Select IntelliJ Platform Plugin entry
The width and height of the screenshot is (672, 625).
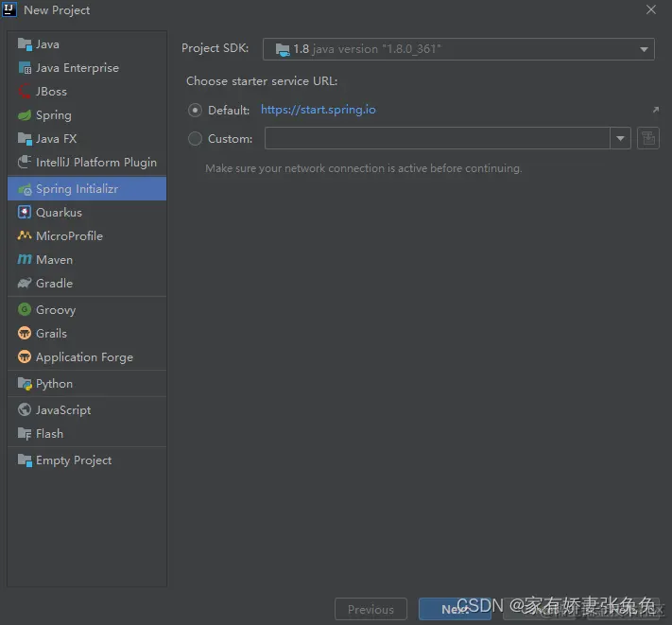coord(87,162)
